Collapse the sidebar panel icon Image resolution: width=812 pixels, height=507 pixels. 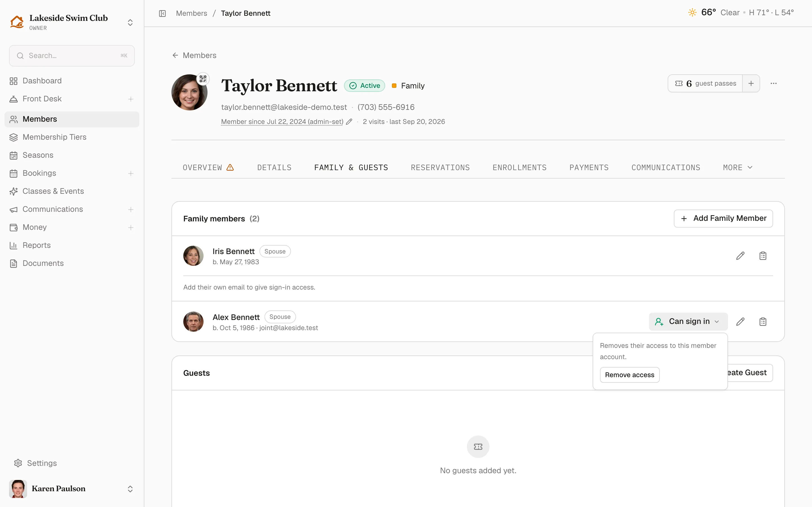click(162, 14)
